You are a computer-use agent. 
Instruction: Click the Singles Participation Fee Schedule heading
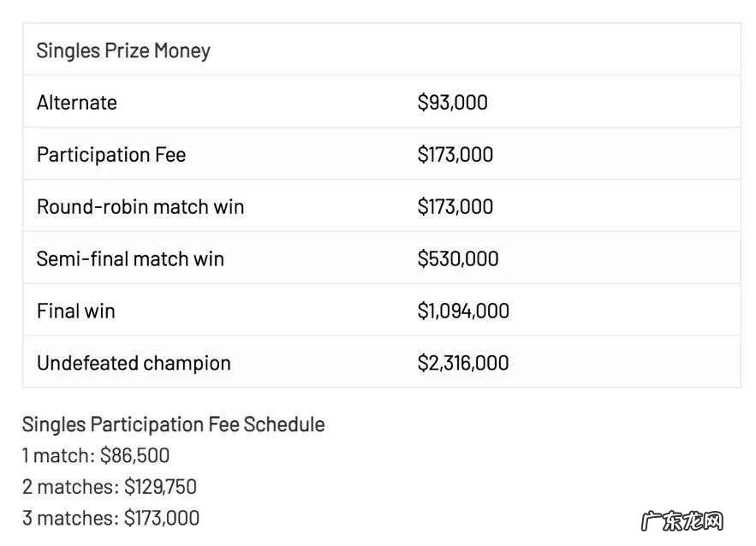point(174,424)
